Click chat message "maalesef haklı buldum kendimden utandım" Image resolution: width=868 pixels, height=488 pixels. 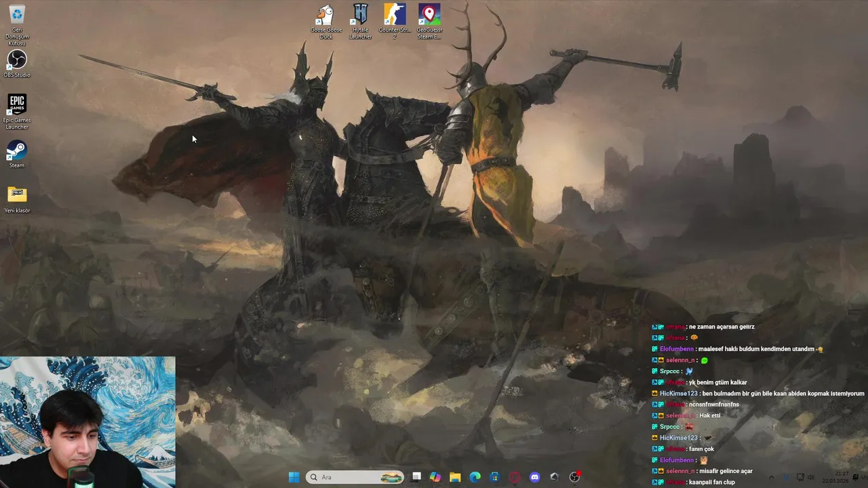tap(755, 349)
